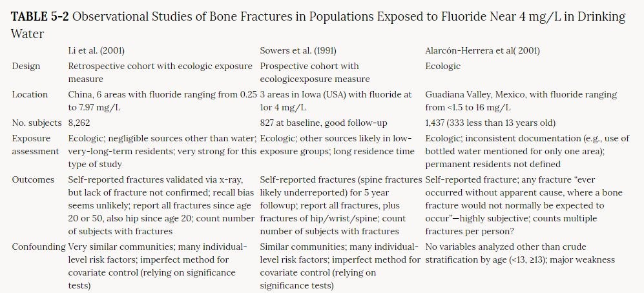644x293 pixels.
Task: Select the No. subjects row label
Action: click(x=37, y=123)
